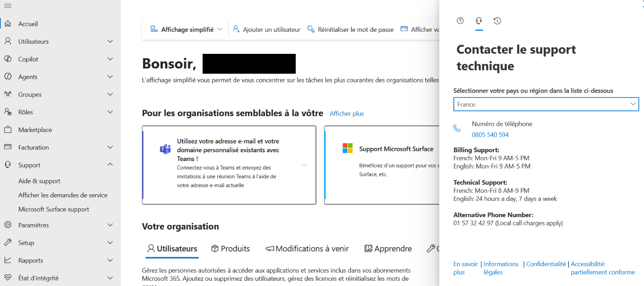Click the État d'intégrité heart icon
644x286 pixels.
coord(8,278)
